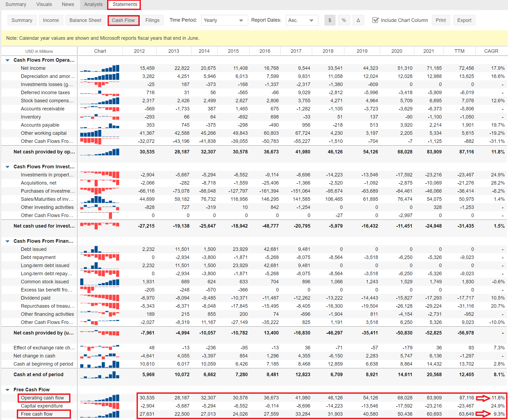Select the Operating cash flow row label
Image resolution: width=508 pixels, height=420 pixels.
pos(43,398)
